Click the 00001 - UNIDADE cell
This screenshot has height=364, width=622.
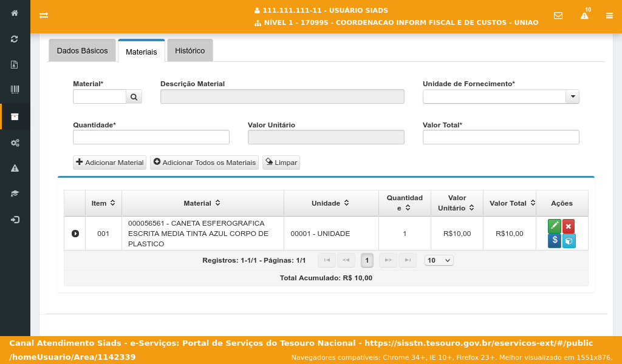coord(331,234)
